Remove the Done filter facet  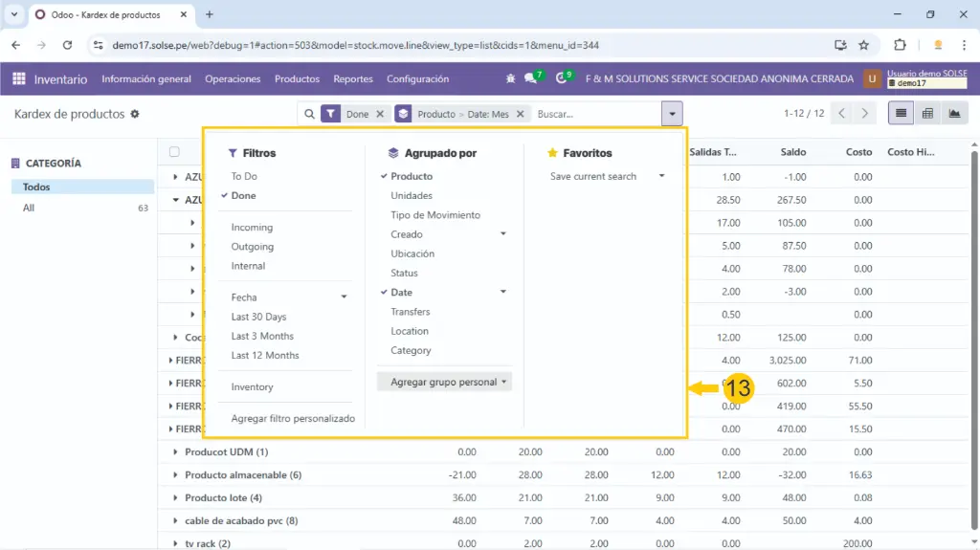380,114
